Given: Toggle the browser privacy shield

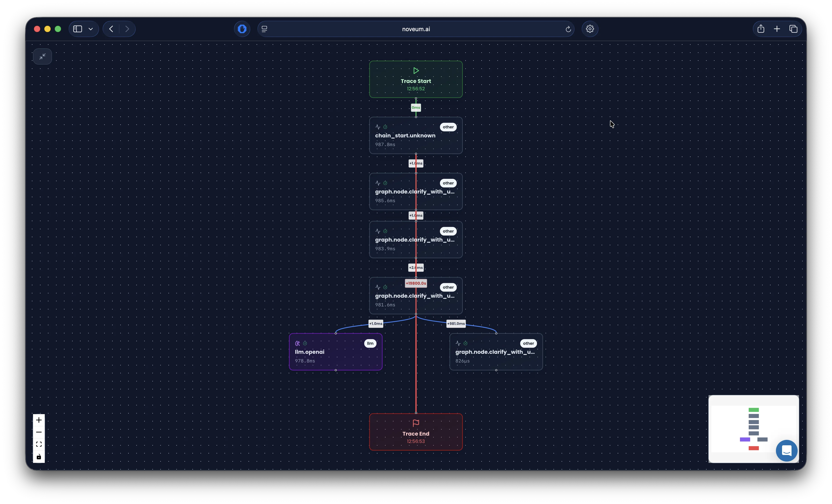Looking at the screenshot, I should [x=242, y=29].
